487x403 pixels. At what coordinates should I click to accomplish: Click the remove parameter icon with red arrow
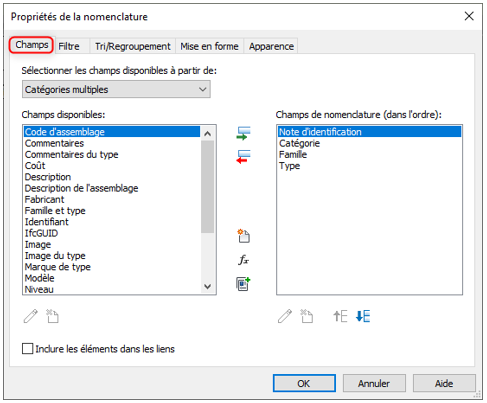tap(243, 157)
